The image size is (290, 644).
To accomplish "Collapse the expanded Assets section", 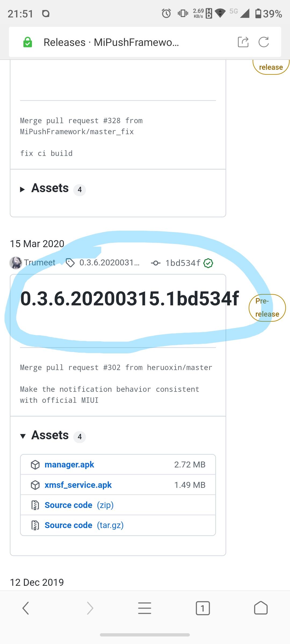I will [x=53, y=436].
